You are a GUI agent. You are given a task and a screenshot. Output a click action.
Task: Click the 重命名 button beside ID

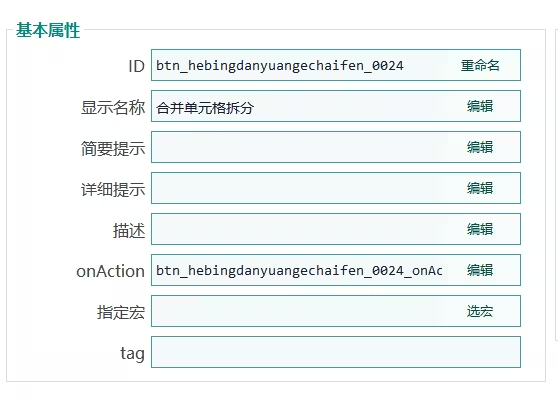click(480, 65)
